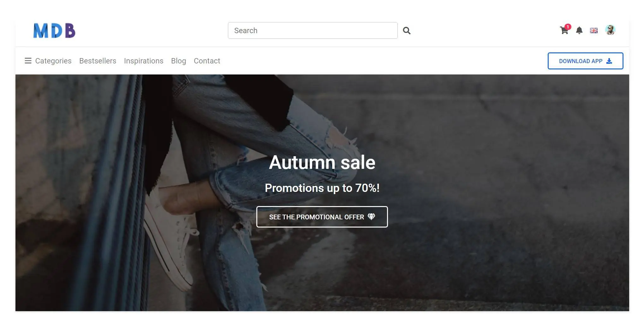
Task: Visit the Blog link
Action: (x=178, y=61)
